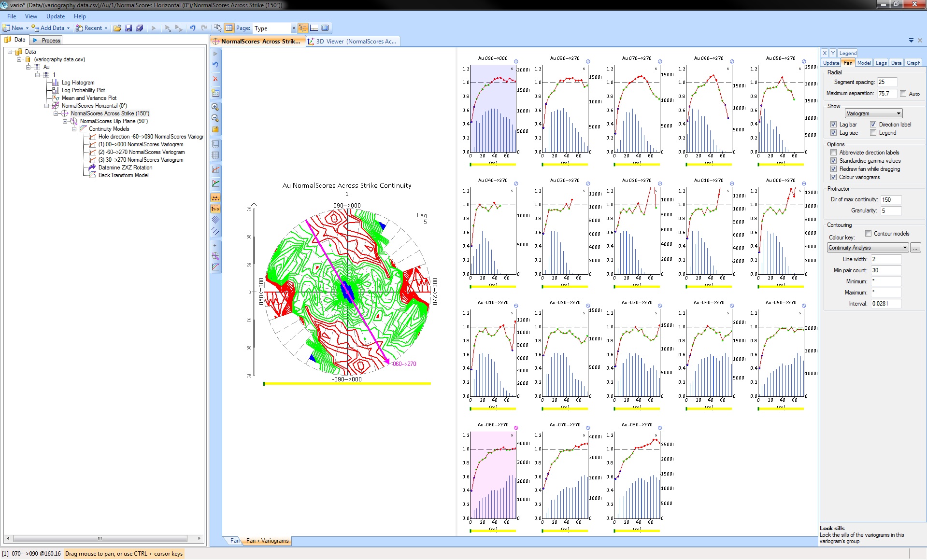Open the Variogram show dropdown
Image resolution: width=927 pixels, height=560 pixels.
click(x=873, y=113)
